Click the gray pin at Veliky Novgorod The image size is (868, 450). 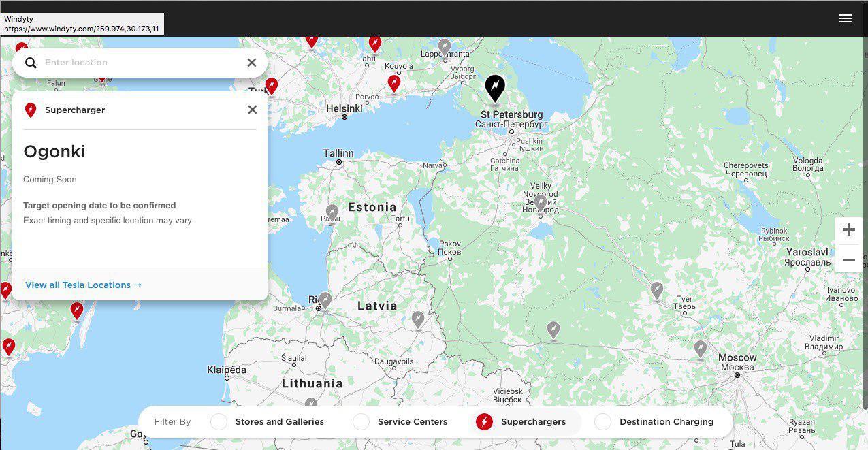541,203
